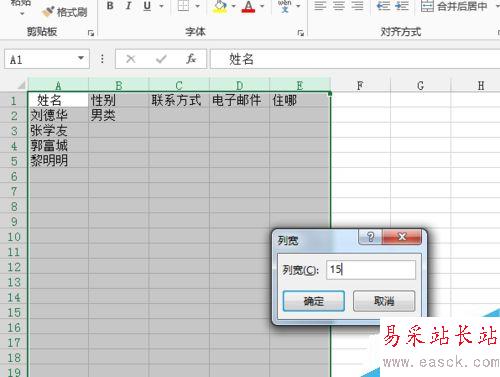Increase cell indent
The height and width of the screenshot is (377, 500).
(401, 6)
